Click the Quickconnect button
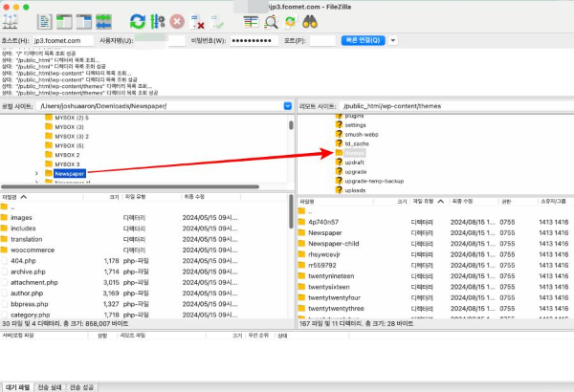The image size is (574, 392). [x=364, y=40]
